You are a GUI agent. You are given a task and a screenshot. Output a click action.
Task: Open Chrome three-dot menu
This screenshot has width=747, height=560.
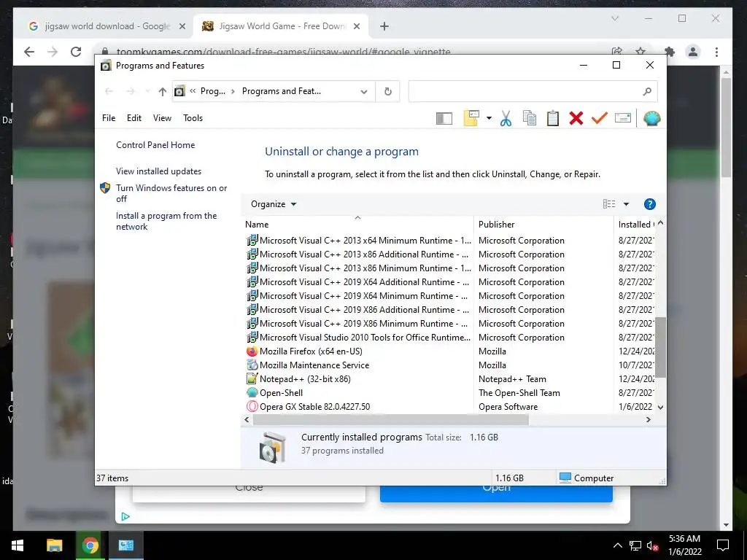pos(716,52)
